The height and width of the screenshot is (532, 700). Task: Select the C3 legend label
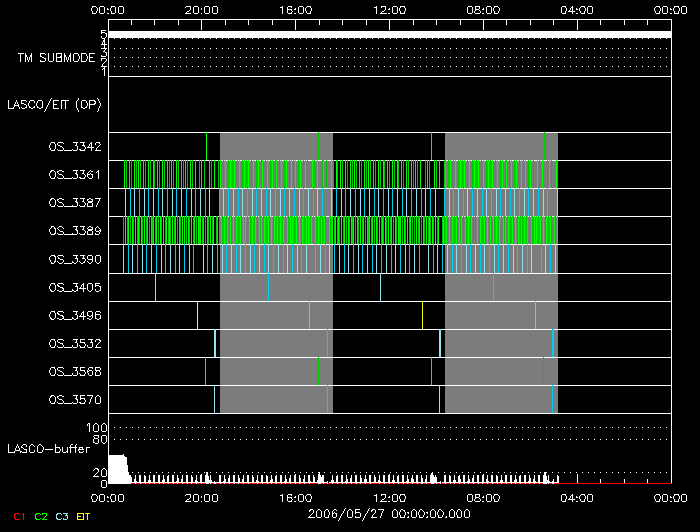[63, 516]
